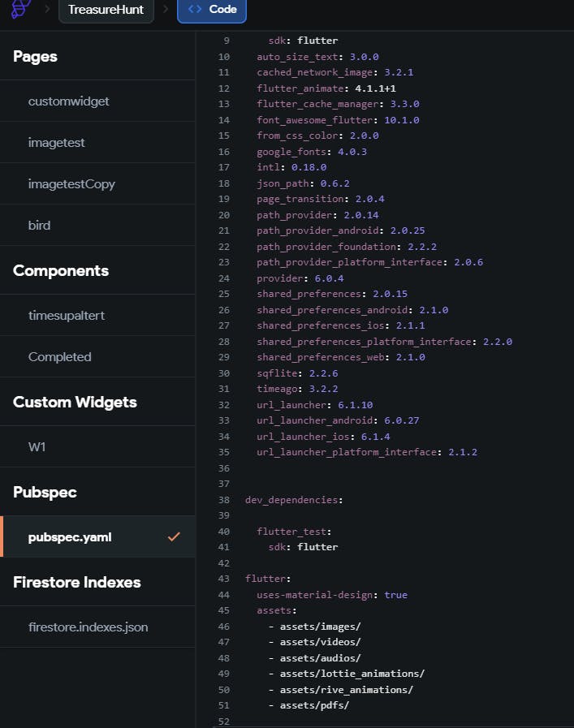This screenshot has width=574, height=728.
Task: Open the customwidget page file
Action: click(68, 101)
